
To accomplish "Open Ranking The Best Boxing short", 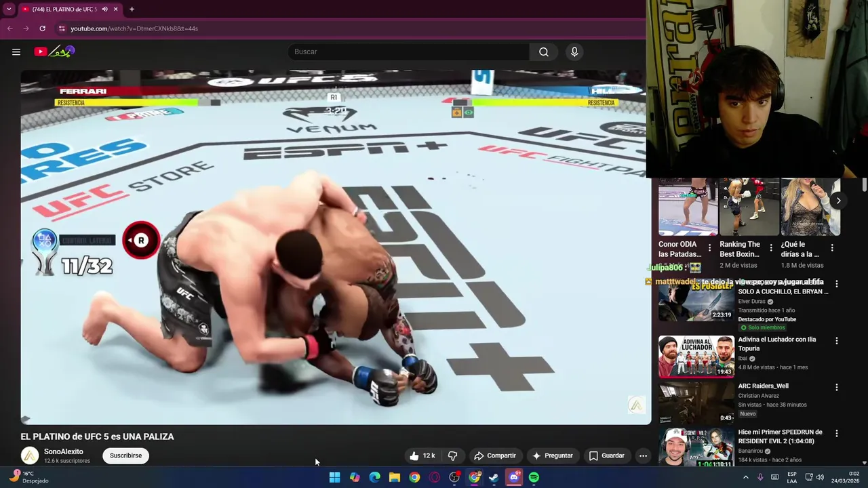I will tap(749, 207).
